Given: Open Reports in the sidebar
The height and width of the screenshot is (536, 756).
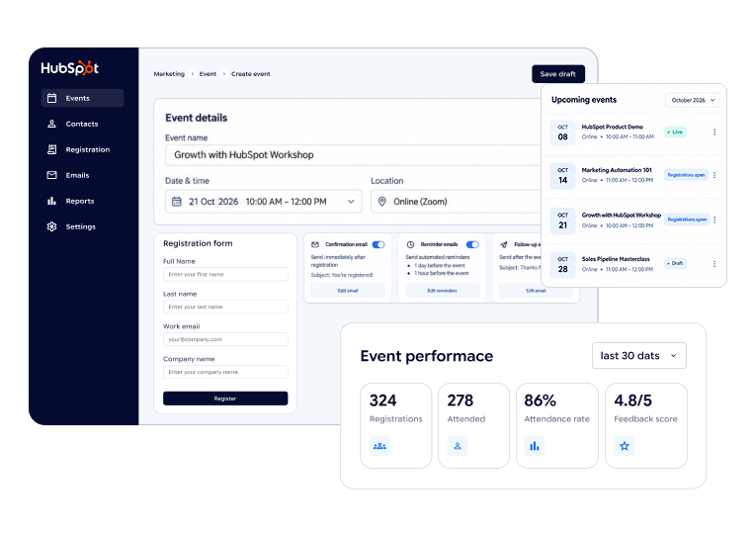Looking at the screenshot, I should coord(82,201).
